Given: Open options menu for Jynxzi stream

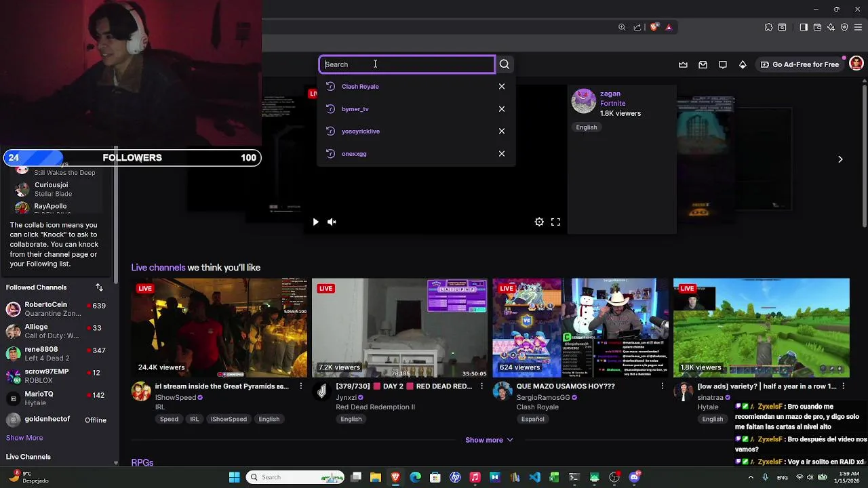Looking at the screenshot, I should (481, 386).
